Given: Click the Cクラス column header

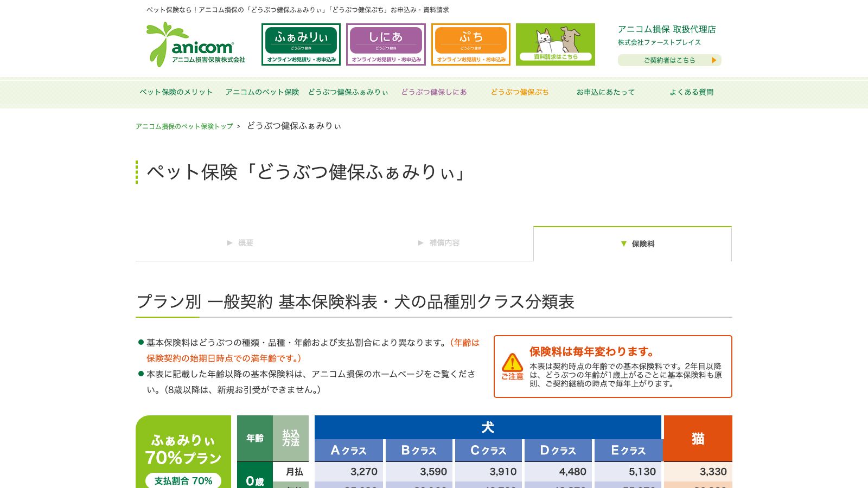Looking at the screenshot, I should tap(488, 451).
